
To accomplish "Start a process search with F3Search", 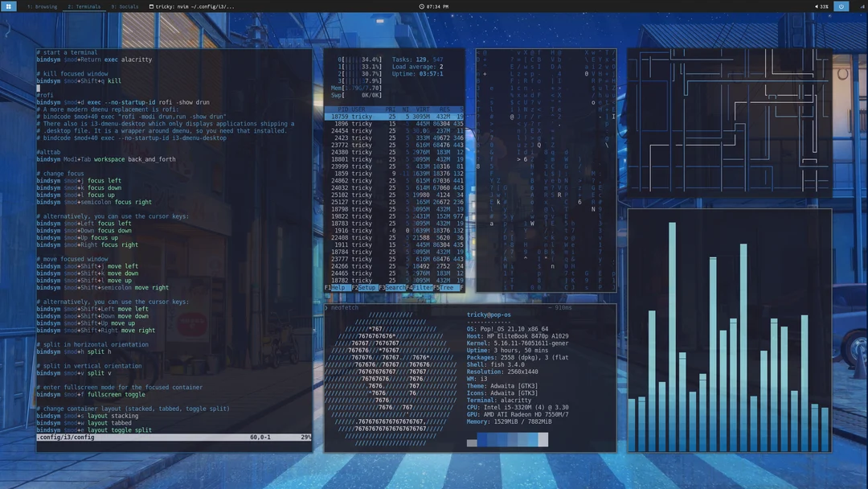I will pos(394,288).
